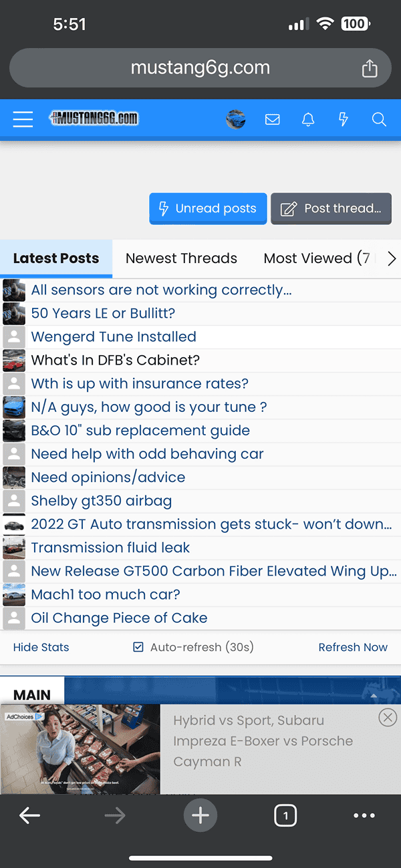Image resolution: width=401 pixels, height=868 pixels.
Task: Expand more stats tabs with right chevron
Action: 392,258
